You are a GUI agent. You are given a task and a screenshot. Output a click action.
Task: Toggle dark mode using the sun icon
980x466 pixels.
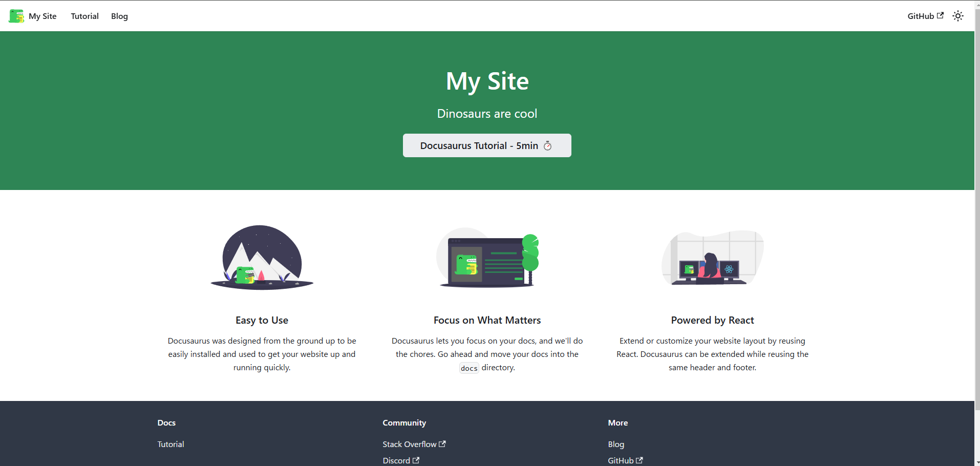point(957,16)
